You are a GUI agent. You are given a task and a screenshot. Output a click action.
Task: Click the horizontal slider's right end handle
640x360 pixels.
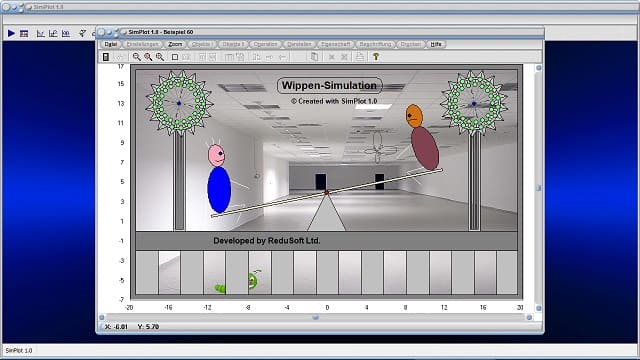(529, 317)
